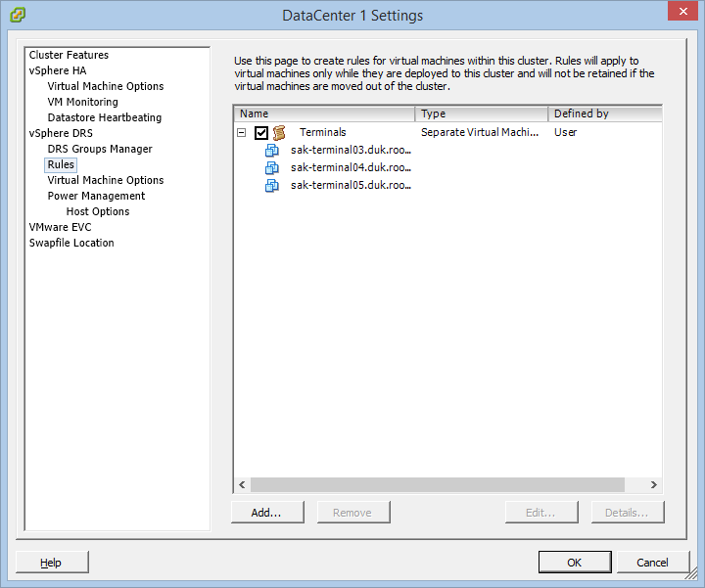Select vSphere DRS in the tree
Screen dimensions: 705x588
click(61, 133)
